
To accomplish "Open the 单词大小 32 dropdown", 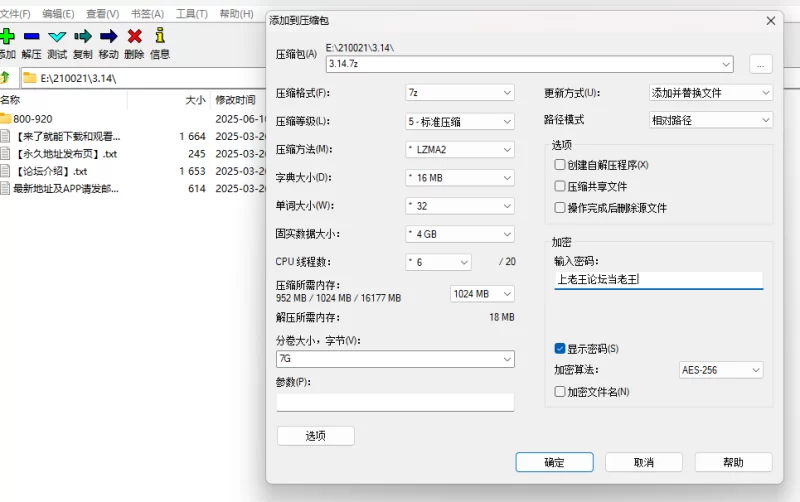I will click(x=460, y=206).
